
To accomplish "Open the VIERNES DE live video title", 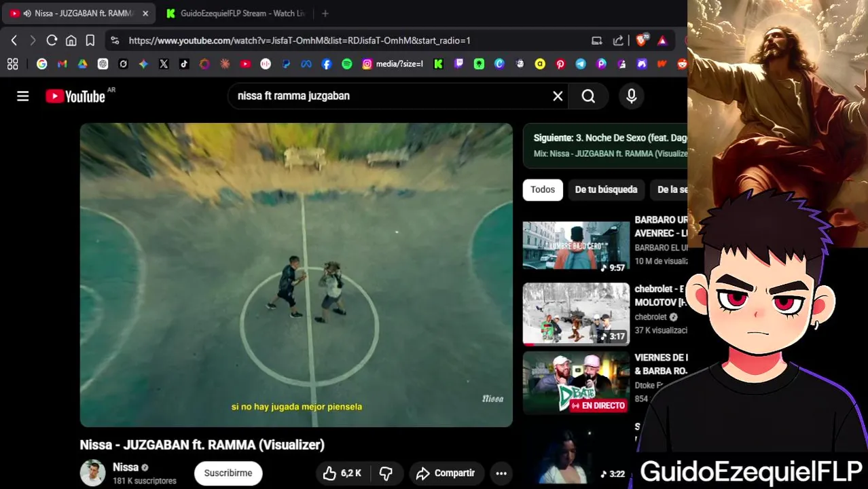I will pos(661,364).
